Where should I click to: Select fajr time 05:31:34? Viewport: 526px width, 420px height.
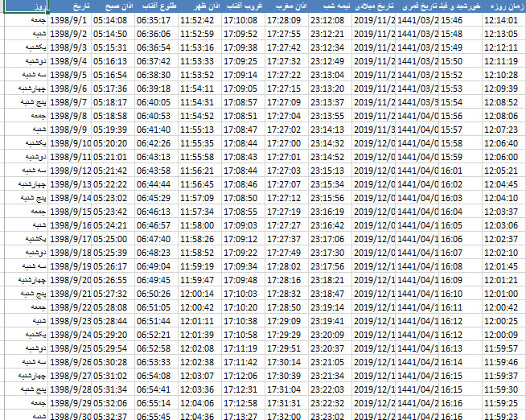tap(113, 389)
